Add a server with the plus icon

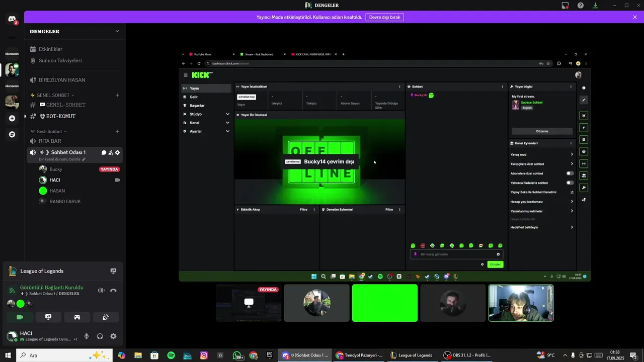(12, 118)
